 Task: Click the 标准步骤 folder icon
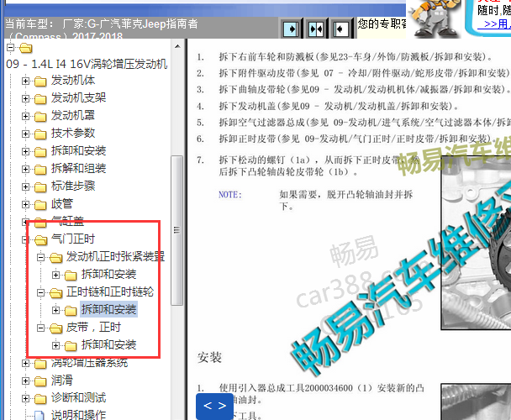tap(40, 187)
